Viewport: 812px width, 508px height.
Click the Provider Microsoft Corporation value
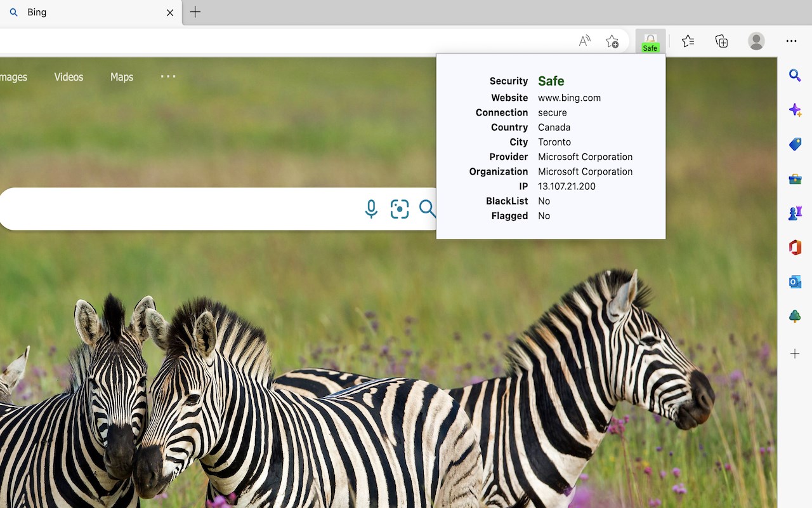click(585, 157)
